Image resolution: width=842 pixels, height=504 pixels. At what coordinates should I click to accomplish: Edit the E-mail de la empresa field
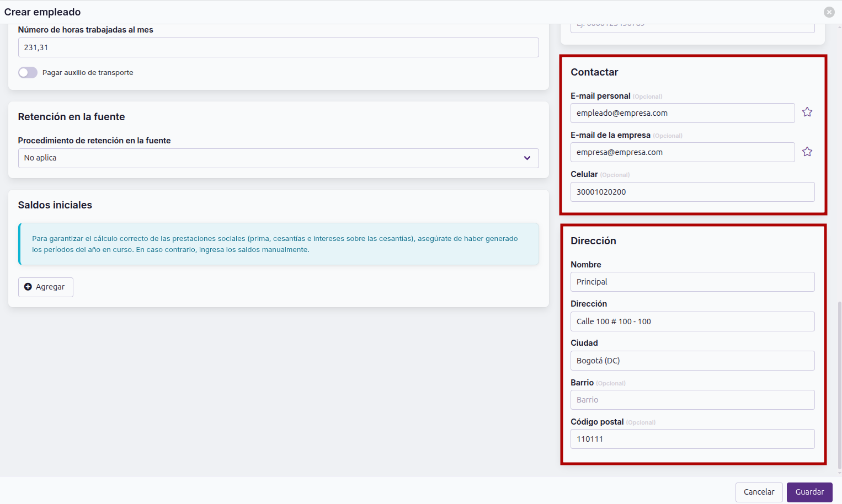point(683,152)
